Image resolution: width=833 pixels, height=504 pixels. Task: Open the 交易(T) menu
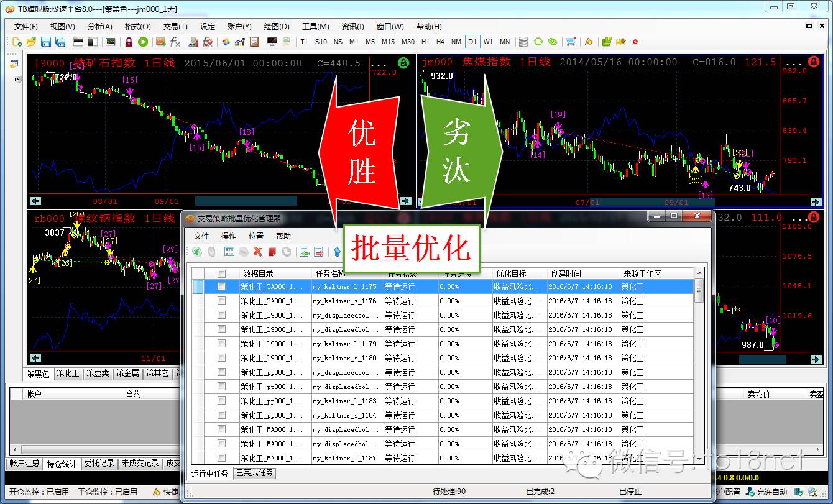tap(175, 27)
